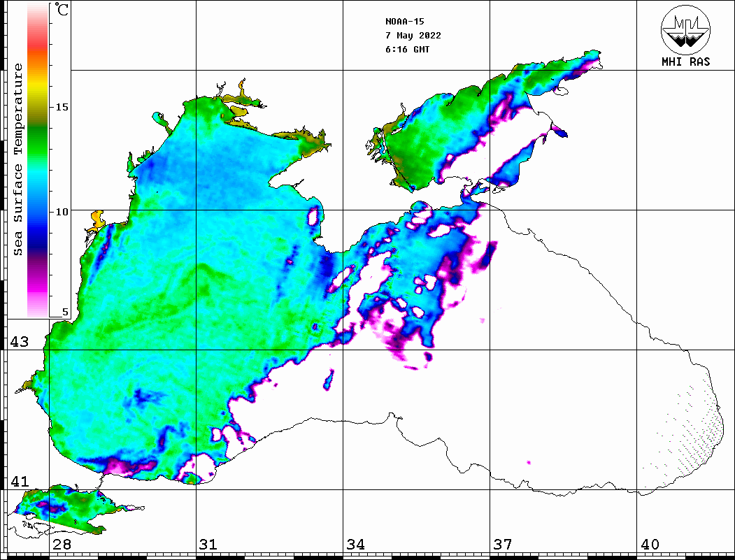Click the '7 May 2022' date text
Image resolution: width=735 pixels, height=560 pixels.
pyautogui.click(x=413, y=36)
